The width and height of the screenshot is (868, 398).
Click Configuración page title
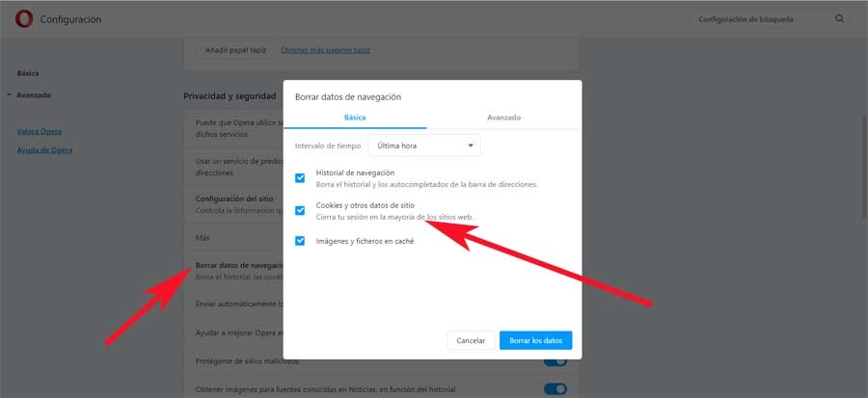[70, 19]
